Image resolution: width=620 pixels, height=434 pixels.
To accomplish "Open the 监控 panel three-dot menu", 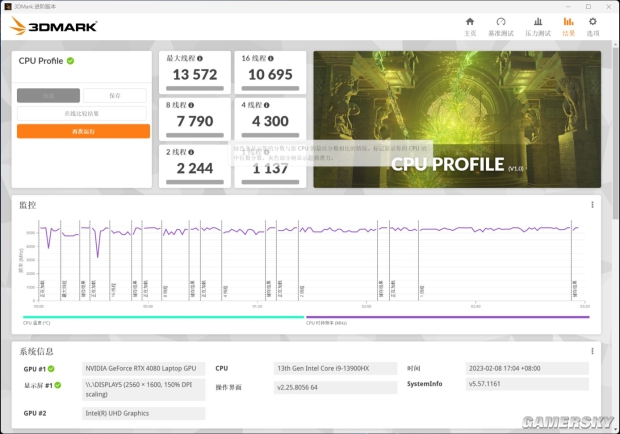I will 592,205.
